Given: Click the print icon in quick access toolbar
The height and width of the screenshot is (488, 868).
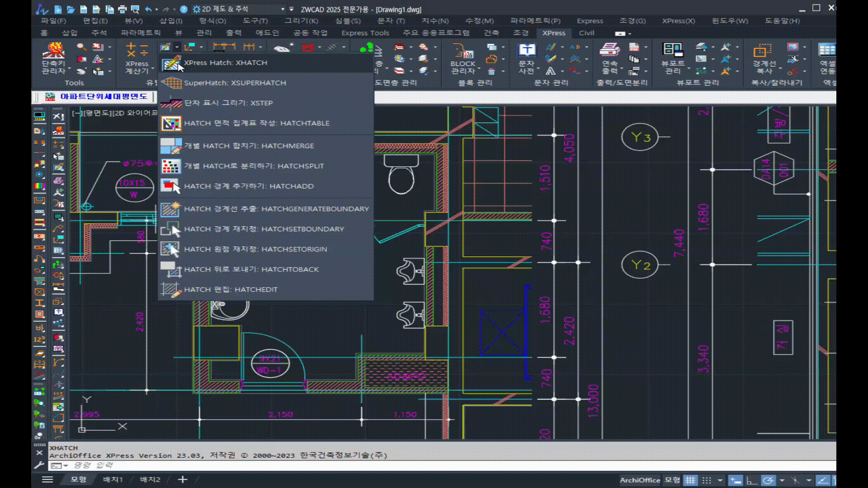Looking at the screenshot, I should click(x=122, y=9).
